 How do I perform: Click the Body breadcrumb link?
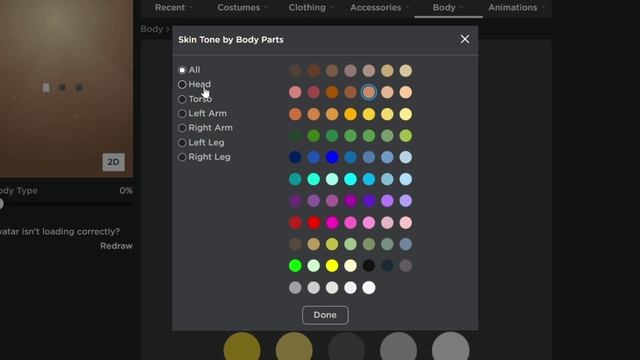click(151, 29)
